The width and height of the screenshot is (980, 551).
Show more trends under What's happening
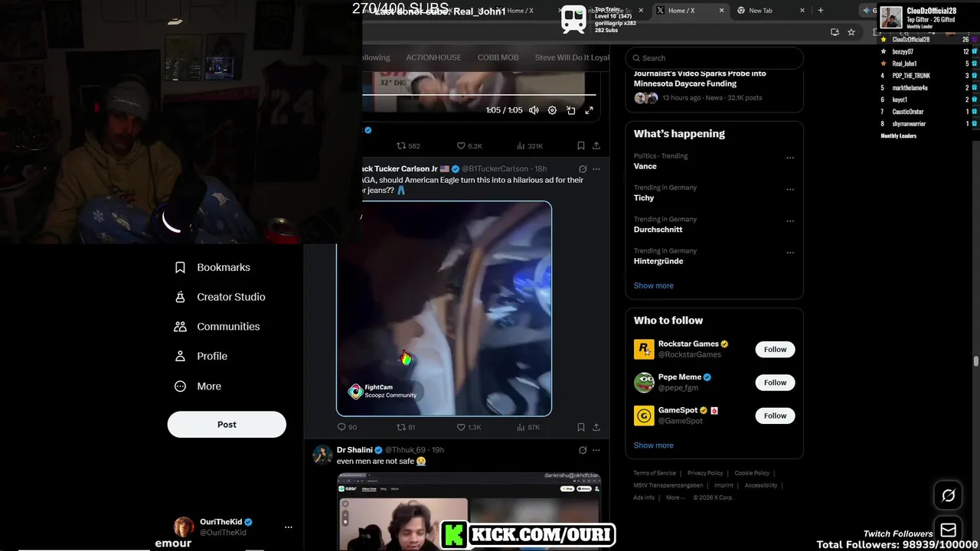click(x=653, y=285)
